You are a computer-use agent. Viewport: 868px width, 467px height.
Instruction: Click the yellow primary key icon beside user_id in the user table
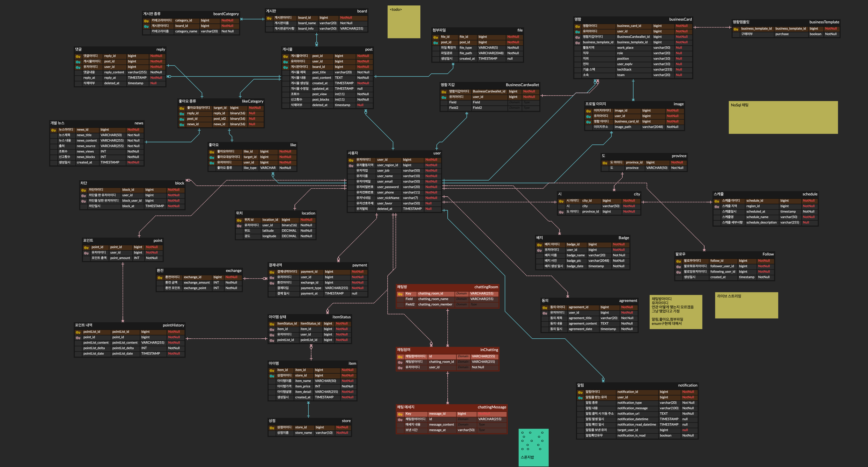tap(351, 160)
